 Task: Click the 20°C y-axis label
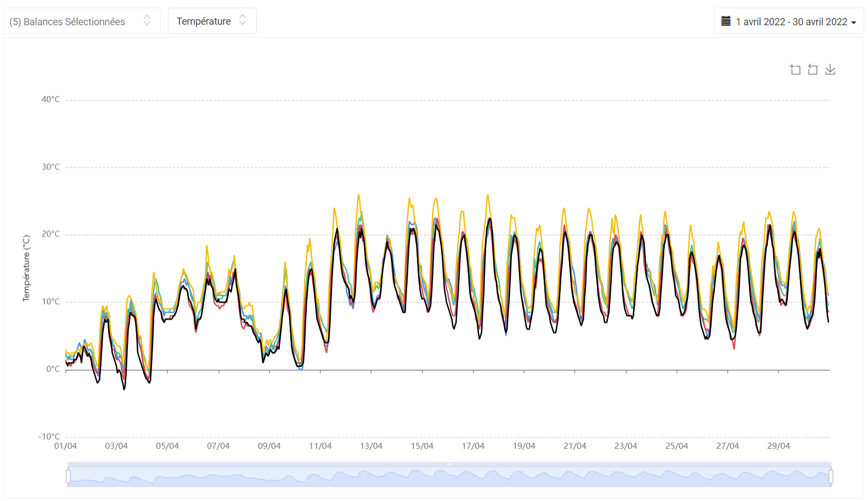pyautogui.click(x=50, y=234)
